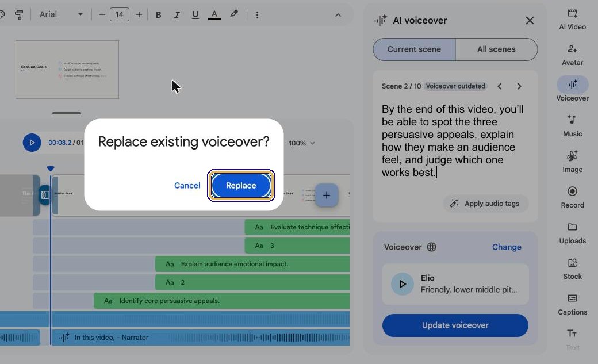598x364 pixels.
Task: Open the Arial font dropdown
Action: 61,14
